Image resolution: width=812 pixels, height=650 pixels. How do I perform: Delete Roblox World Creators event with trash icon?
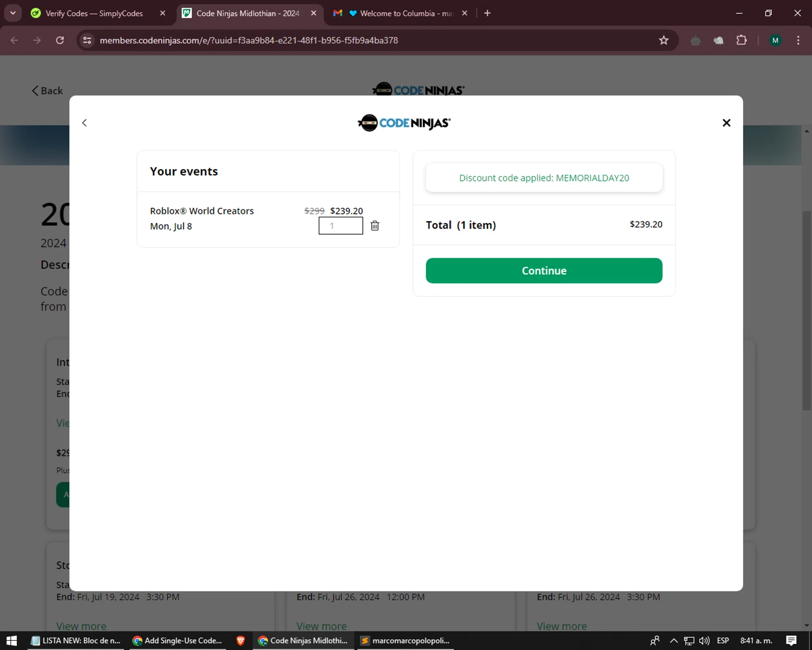point(375,226)
